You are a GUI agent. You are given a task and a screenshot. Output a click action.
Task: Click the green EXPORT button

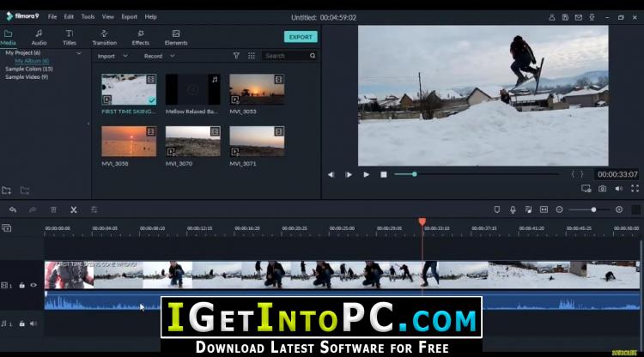pos(301,37)
